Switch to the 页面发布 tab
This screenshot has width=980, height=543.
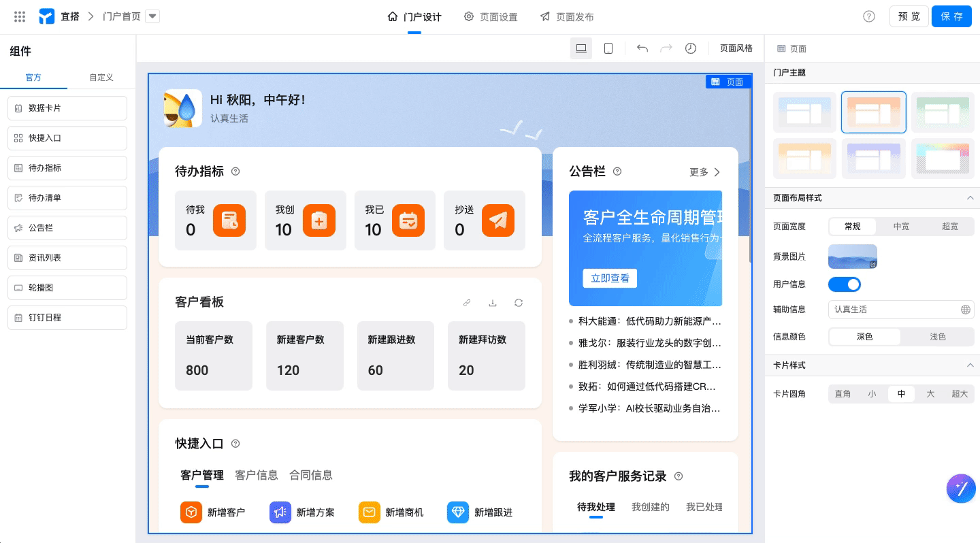(x=567, y=17)
